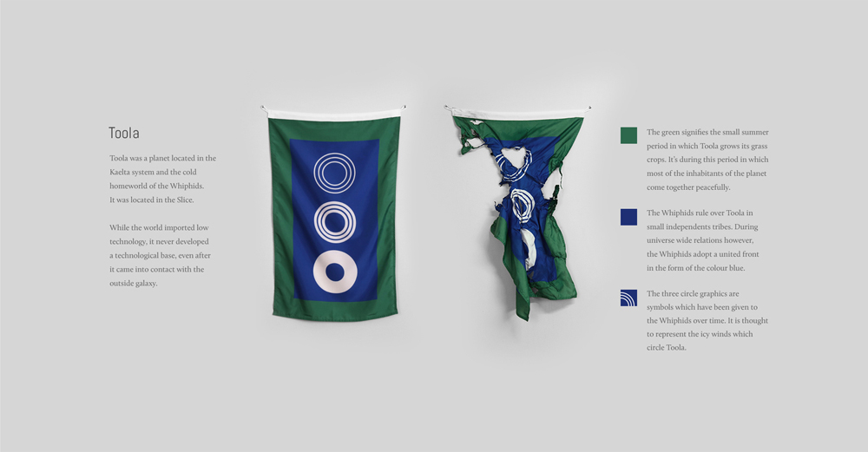This screenshot has height=452, width=868.
Task: Click the text 'The green signifies the small summer'
Action: point(707,132)
